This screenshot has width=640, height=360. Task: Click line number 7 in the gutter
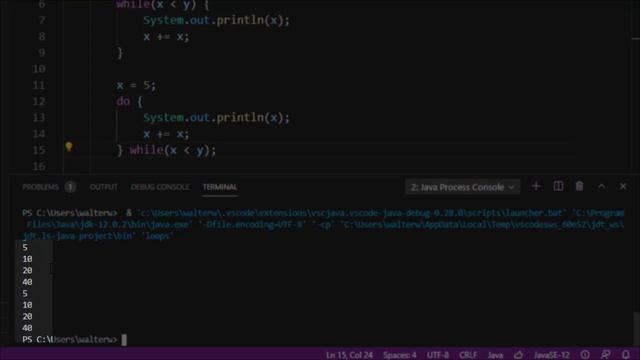click(42, 20)
